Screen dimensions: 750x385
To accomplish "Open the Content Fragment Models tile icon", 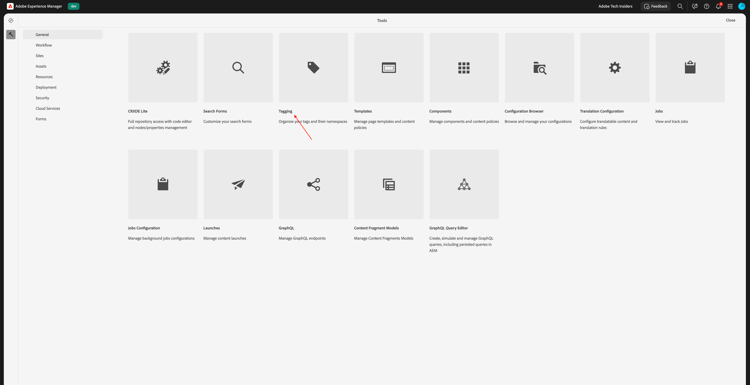I will pos(389,184).
